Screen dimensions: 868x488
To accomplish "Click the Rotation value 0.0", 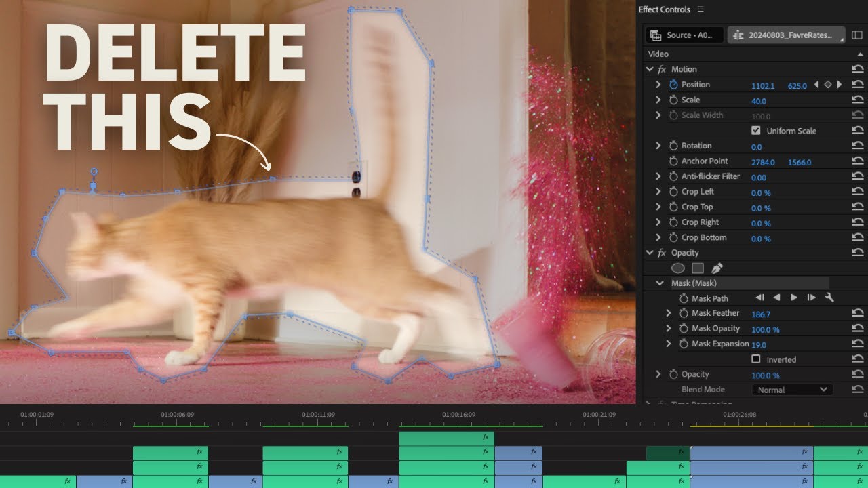I will pyautogui.click(x=757, y=147).
